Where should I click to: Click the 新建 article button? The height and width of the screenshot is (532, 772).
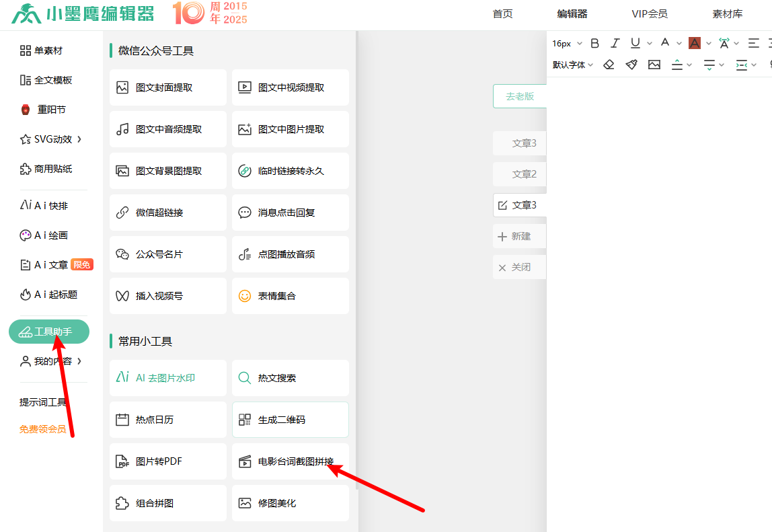520,237
